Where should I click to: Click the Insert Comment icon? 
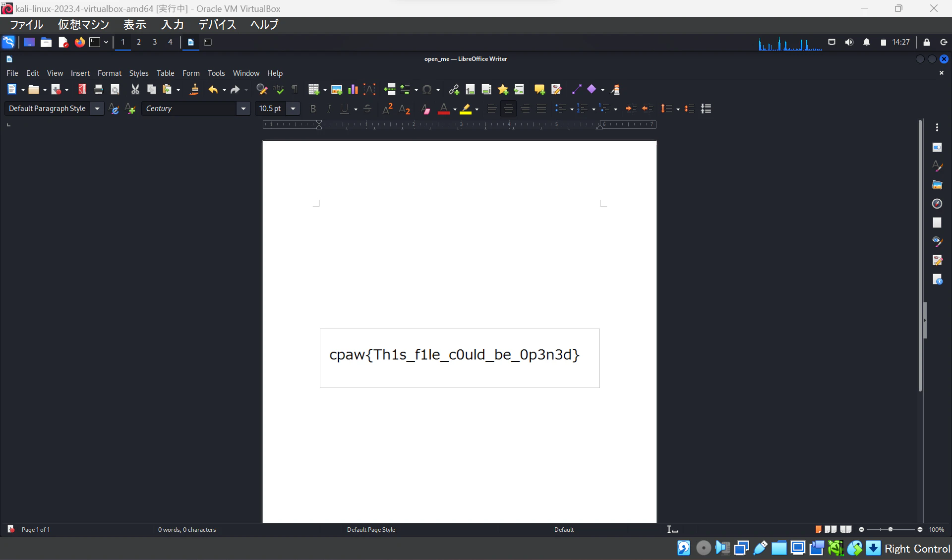click(x=539, y=90)
